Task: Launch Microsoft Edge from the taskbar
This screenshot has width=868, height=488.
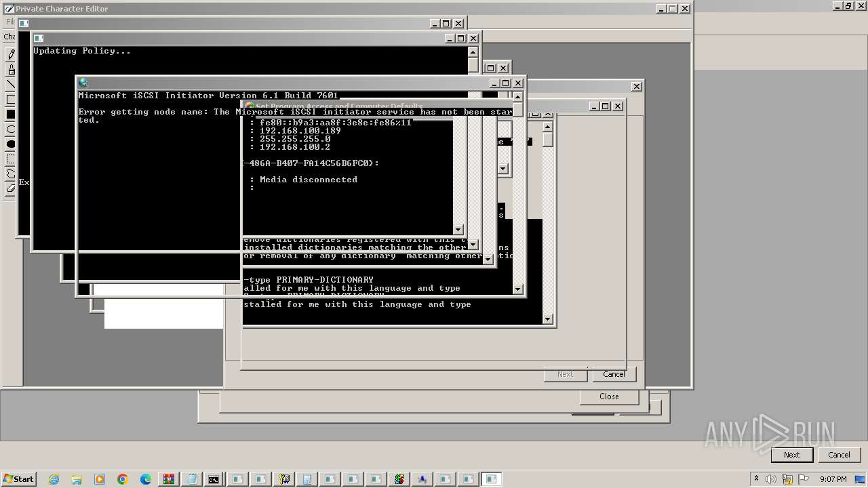Action: coord(146,479)
